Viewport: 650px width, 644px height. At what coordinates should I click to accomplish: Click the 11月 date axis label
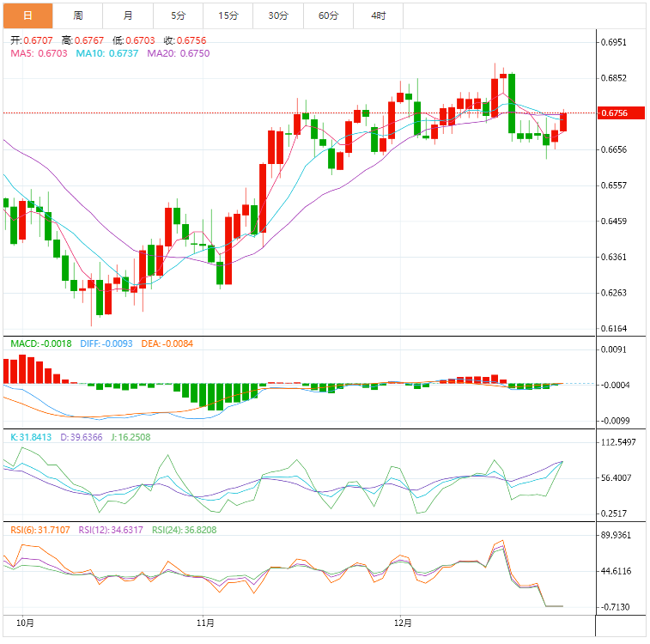coord(204,622)
